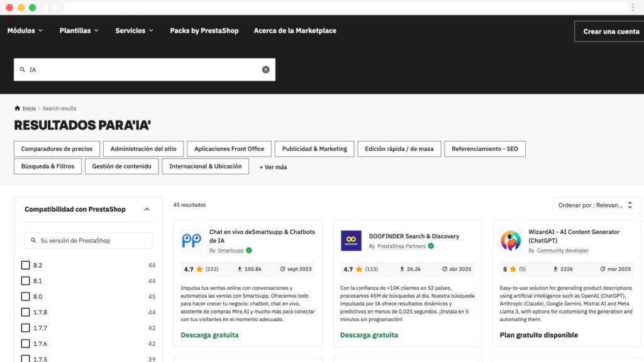
Task: Click the 'Su versión de PrestaShop' input field
Action: 88,240
